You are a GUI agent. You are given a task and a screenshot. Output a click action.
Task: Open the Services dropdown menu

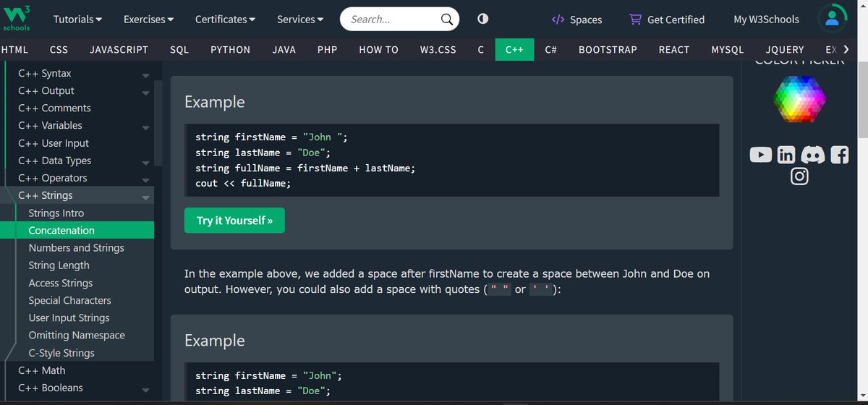300,19
